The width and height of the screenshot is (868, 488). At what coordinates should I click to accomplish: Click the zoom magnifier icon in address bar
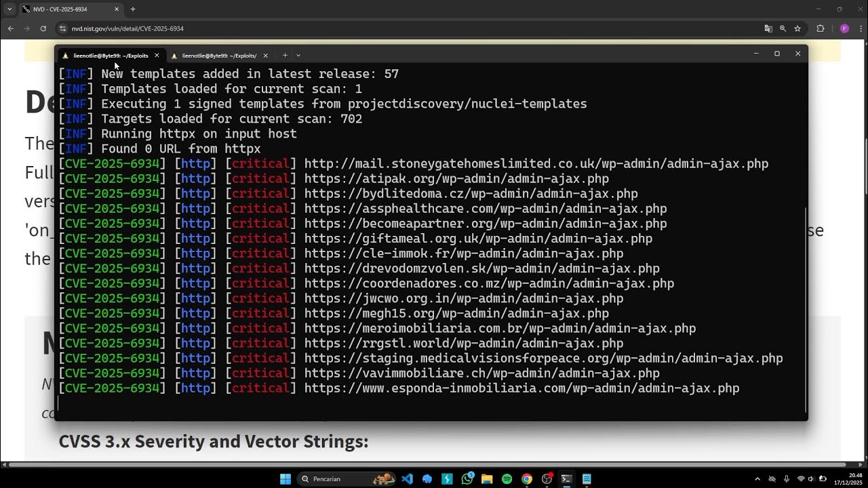(783, 28)
